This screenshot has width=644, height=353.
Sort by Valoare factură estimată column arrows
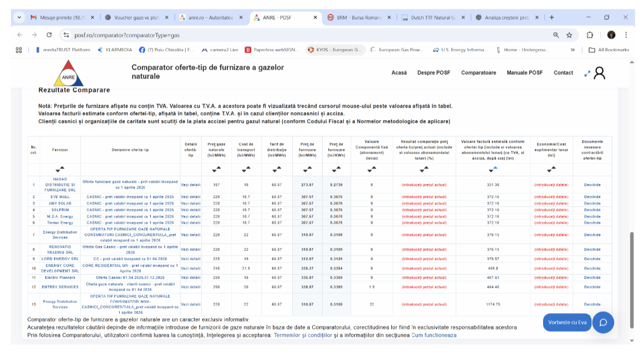click(493, 169)
